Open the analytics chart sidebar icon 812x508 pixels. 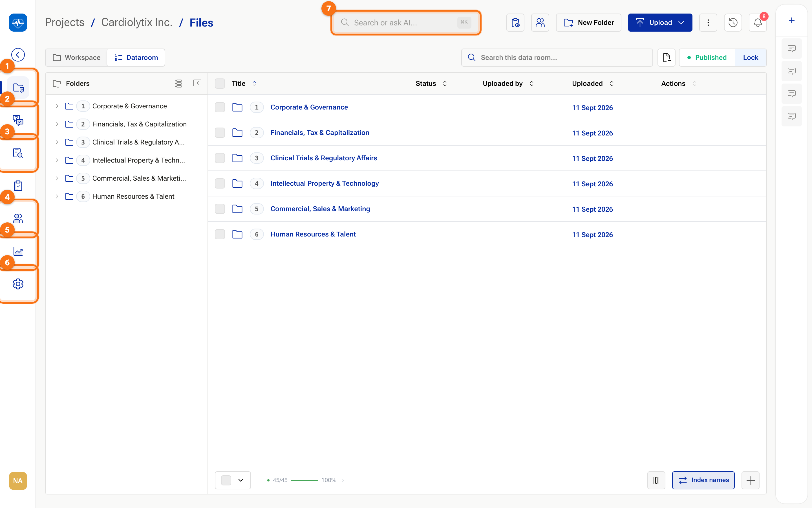coord(18,251)
